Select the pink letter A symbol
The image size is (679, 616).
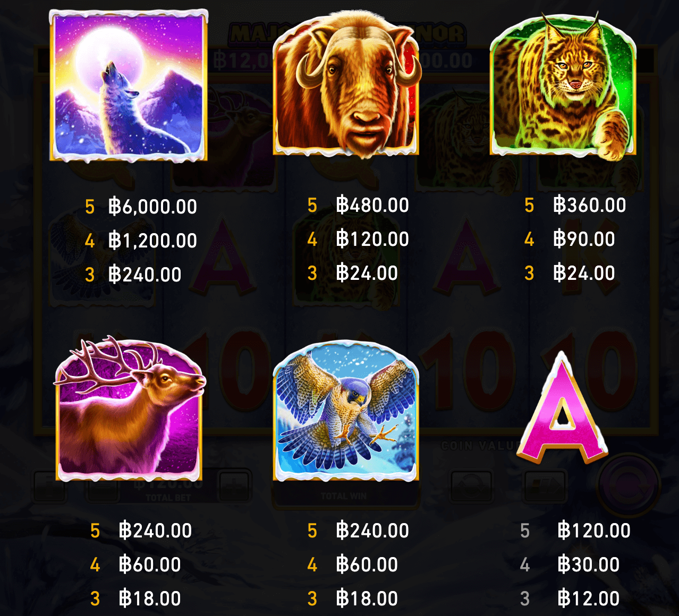pos(562,408)
